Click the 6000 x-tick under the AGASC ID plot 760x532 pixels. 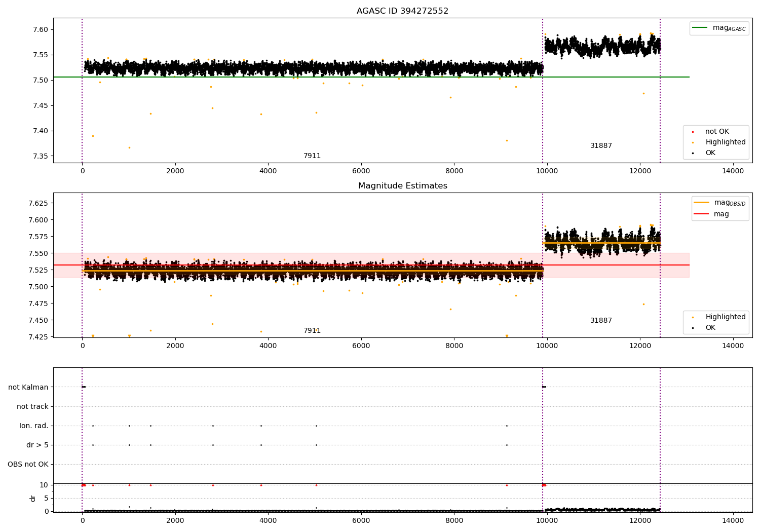pyautogui.click(x=361, y=171)
